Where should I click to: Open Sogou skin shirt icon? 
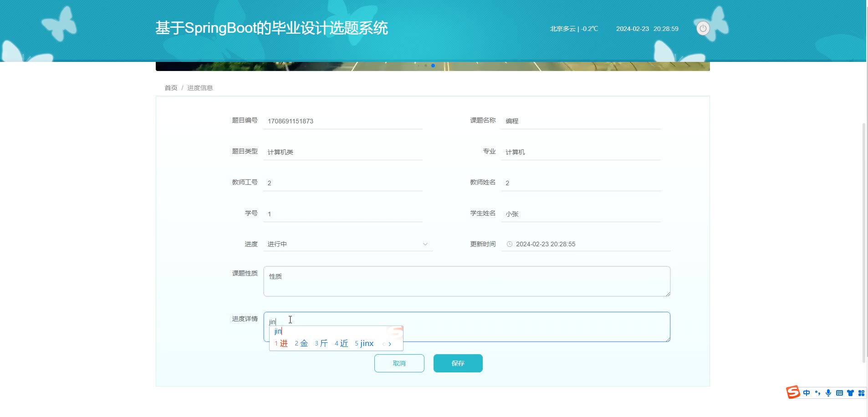850,393
